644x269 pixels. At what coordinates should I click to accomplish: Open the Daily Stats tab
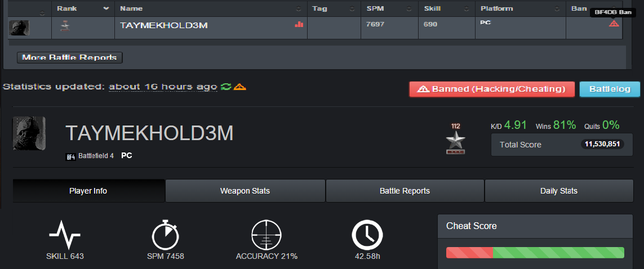(x=559, y=191)
